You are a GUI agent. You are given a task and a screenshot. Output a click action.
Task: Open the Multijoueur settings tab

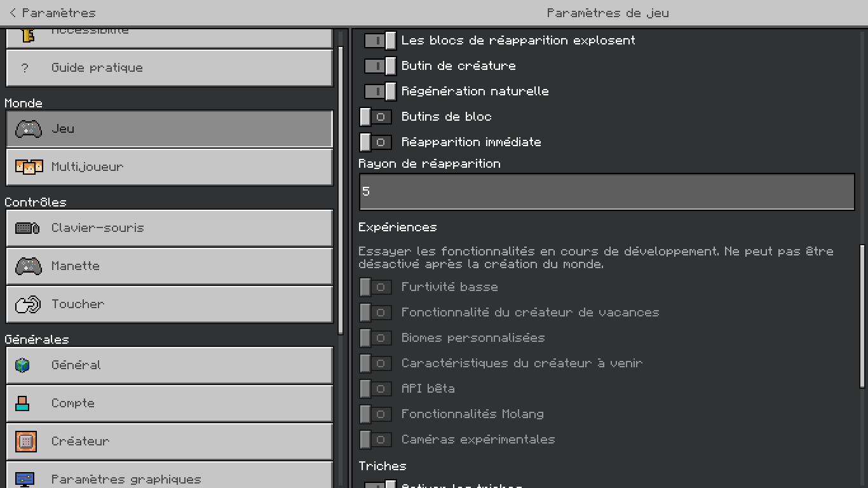(x=169, y=167)
